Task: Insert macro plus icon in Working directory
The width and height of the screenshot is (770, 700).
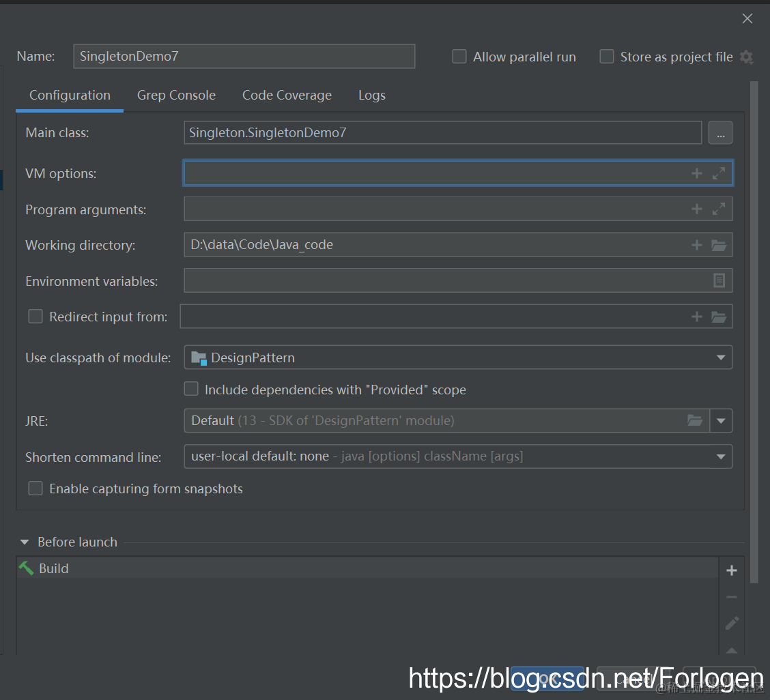Action: pos(696,245)
